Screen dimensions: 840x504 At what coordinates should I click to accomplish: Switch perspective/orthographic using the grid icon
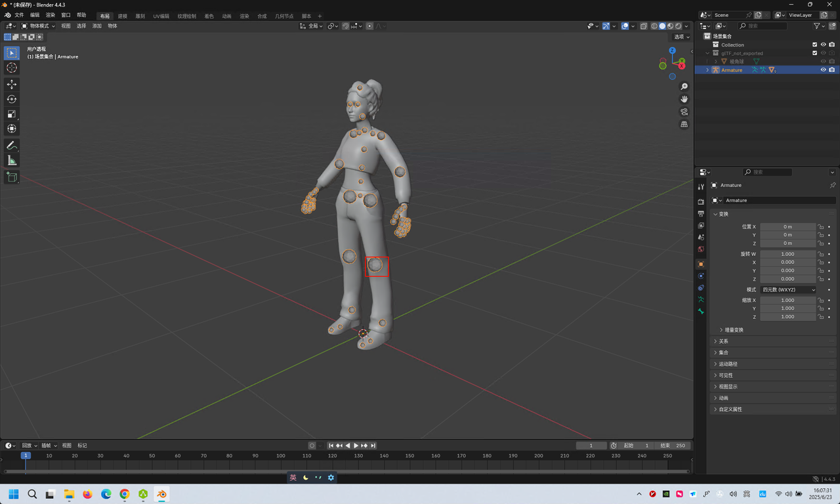(x=684, y=124)
